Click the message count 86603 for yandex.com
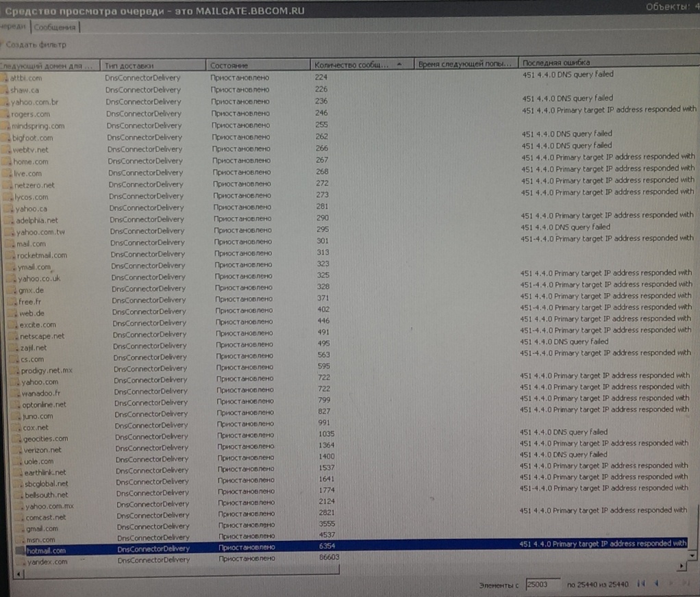700x597 pixels. [x=329, y=557]
